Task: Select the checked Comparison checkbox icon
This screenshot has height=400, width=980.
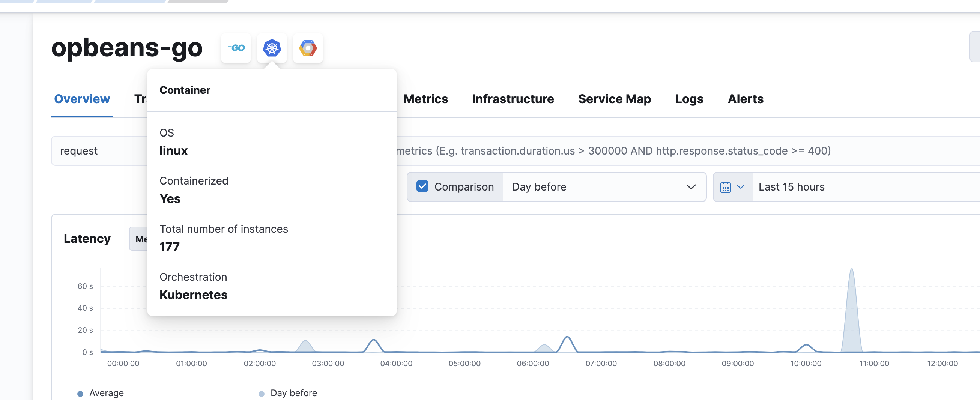Action: click(422, 186)
